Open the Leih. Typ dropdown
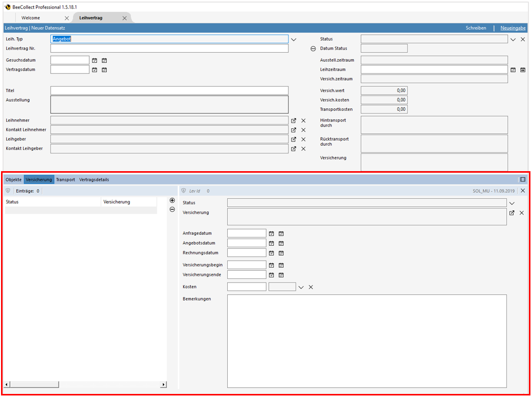This screenshot has height=397, width=532. point(294,39)
